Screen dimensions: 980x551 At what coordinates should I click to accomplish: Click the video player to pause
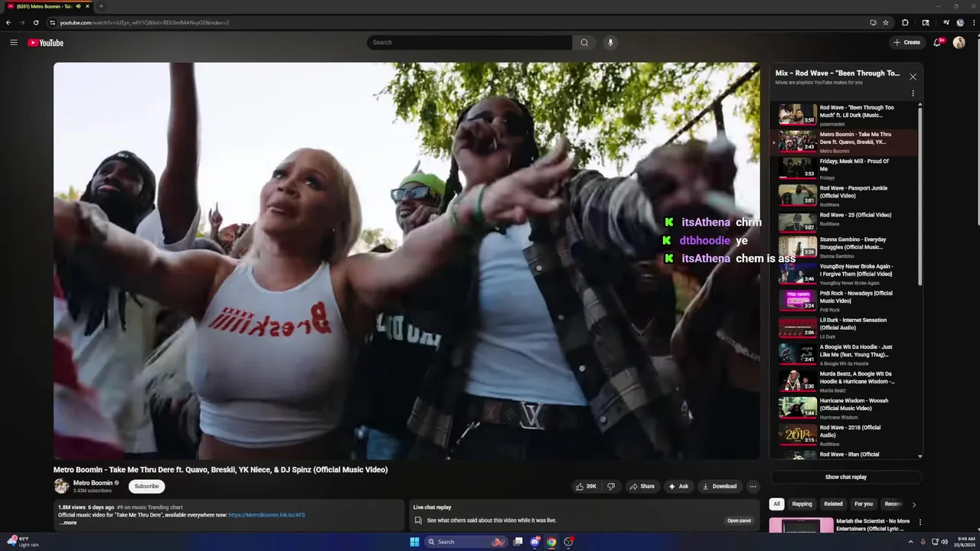(407, 261)
